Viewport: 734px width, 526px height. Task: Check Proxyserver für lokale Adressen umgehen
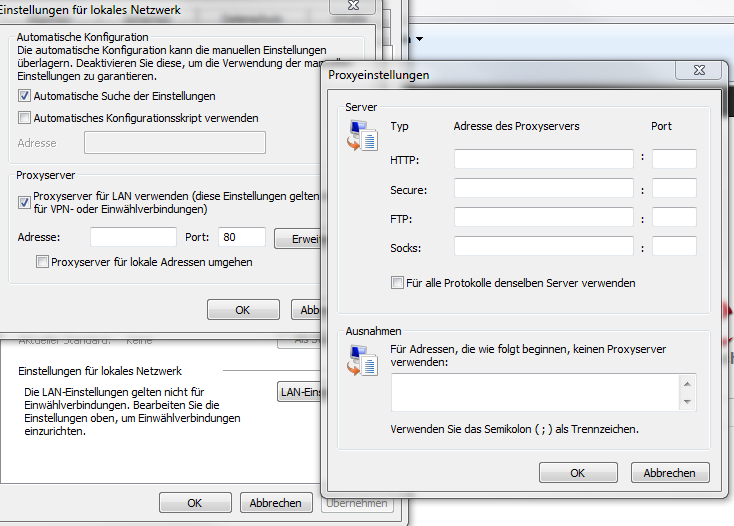click(42, 262)
